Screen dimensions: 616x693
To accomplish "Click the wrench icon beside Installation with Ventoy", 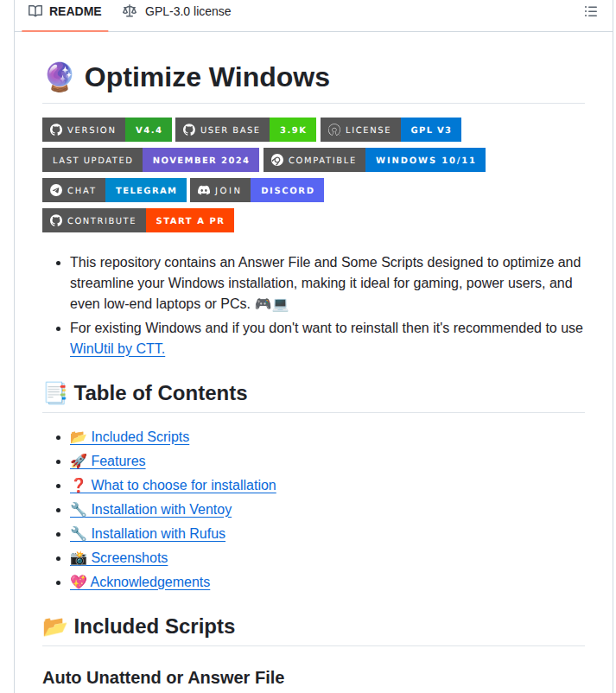I will click(78, 509).
